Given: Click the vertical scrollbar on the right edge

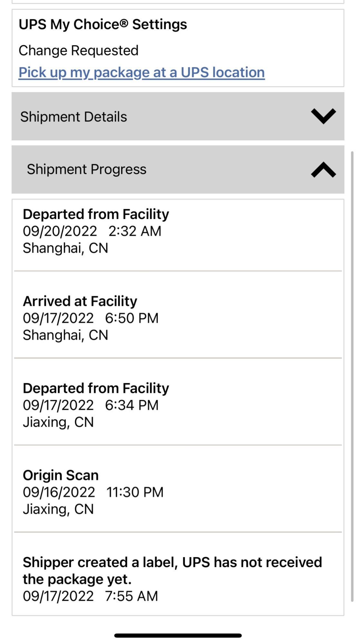Looking at the screenshot, I should (352, 376).
